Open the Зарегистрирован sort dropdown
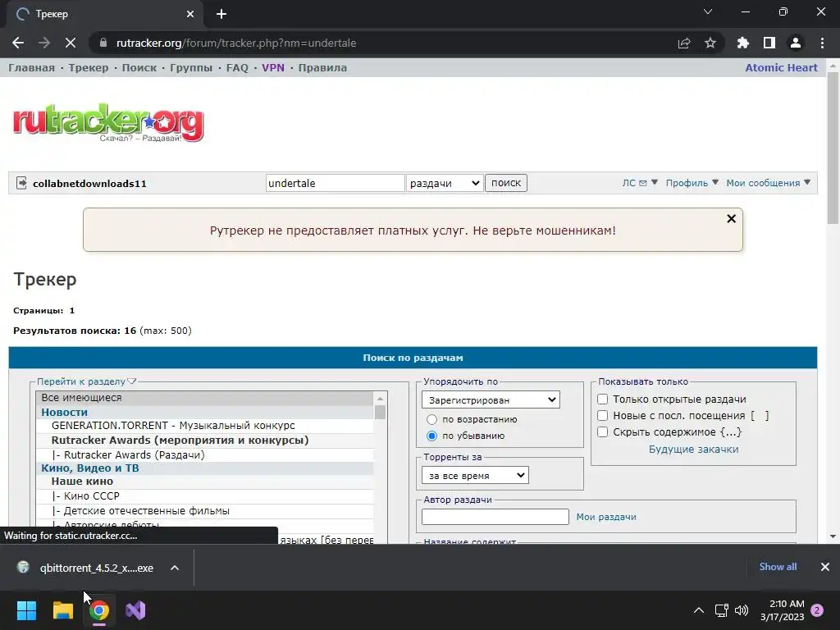This screenshot has height=630, width=840. click(x=491, y=399)
